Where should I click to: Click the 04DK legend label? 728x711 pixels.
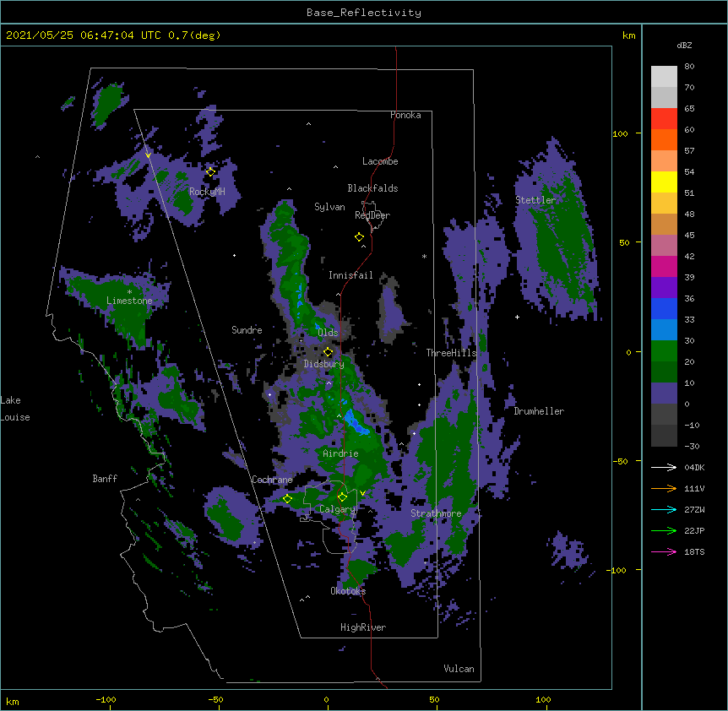click(694, 467)
